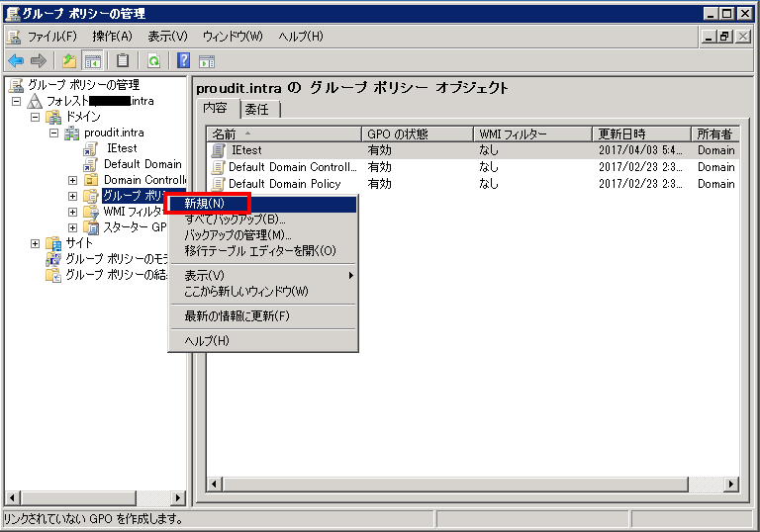Choose バックアップの管理(M) from context menu

point(237,235)
